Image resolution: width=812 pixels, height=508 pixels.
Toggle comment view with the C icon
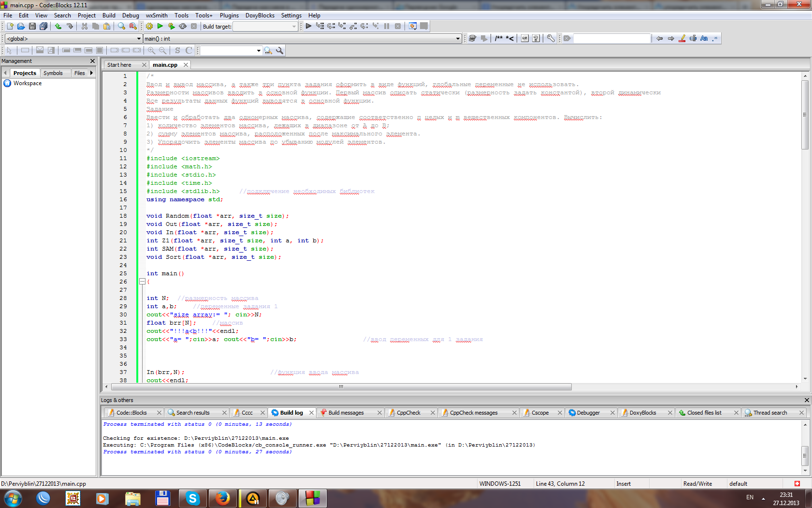[188, 50]
